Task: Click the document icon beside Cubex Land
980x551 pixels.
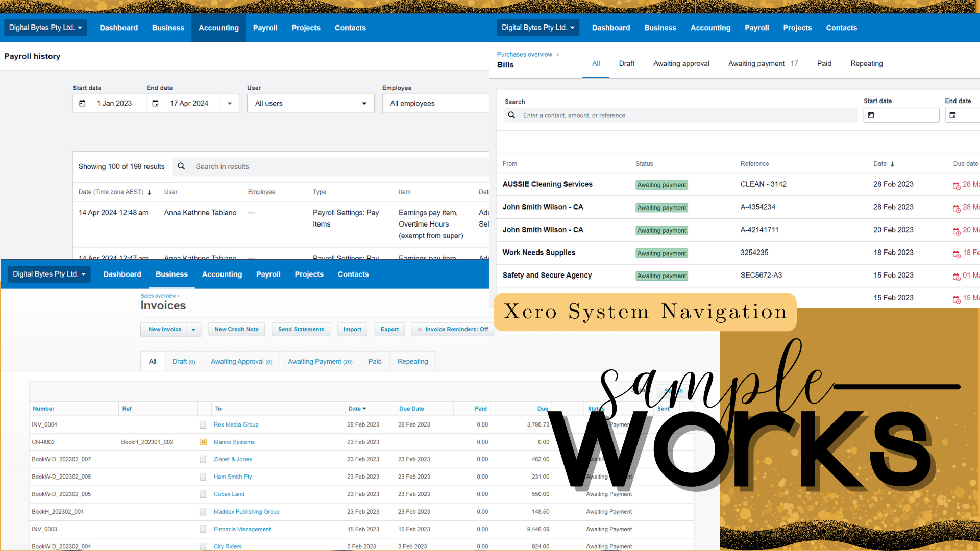Action: click(x=203, y=494)
